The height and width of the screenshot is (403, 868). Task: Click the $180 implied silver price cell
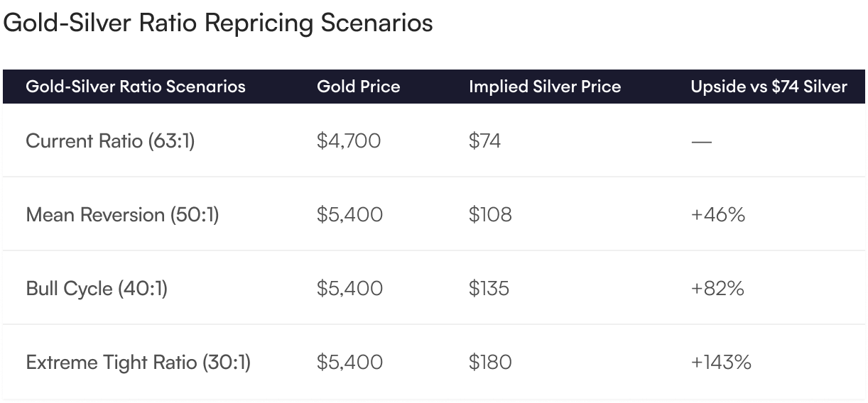point(490,363)
